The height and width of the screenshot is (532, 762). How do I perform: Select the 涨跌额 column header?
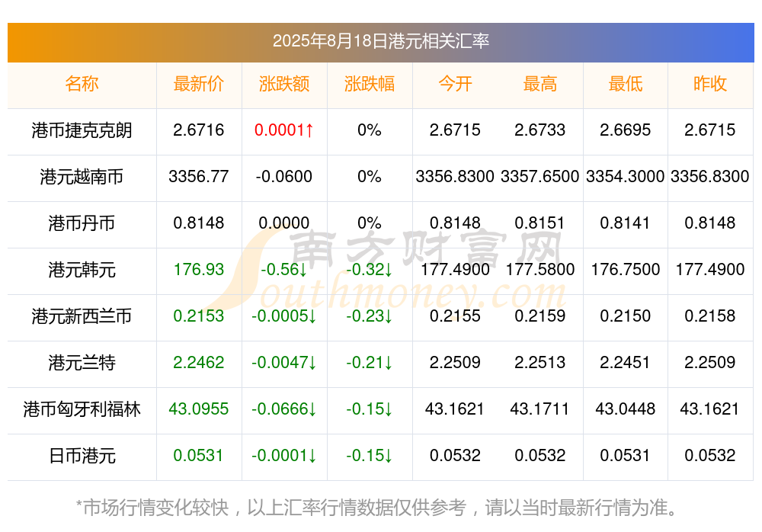pos(284,84)
